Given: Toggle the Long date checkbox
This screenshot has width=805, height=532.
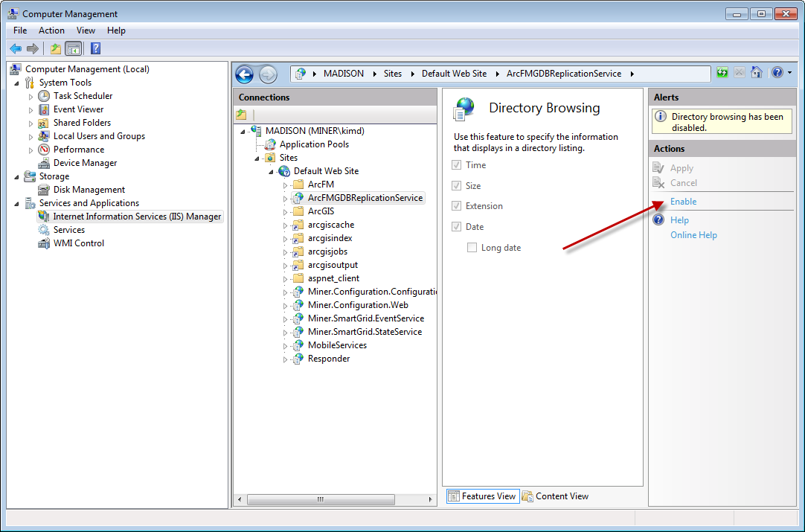Looking at the screenshot, I should click(x=472, y=248).
